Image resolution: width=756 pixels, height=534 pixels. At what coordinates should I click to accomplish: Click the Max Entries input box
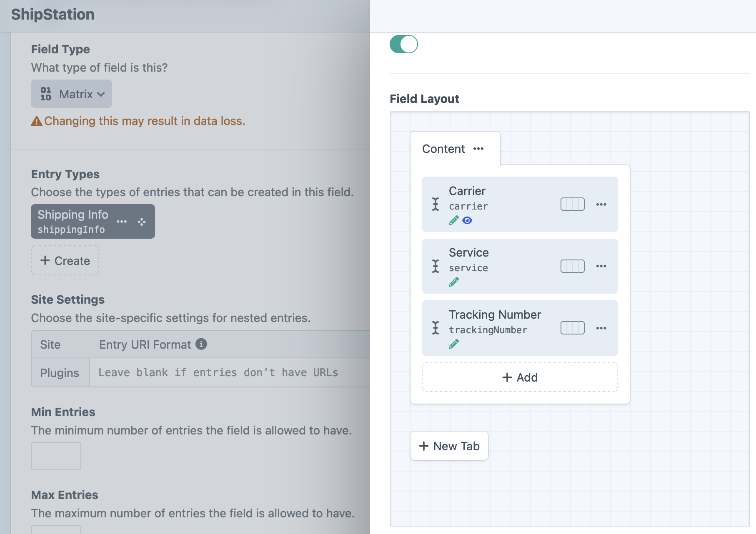56,530
